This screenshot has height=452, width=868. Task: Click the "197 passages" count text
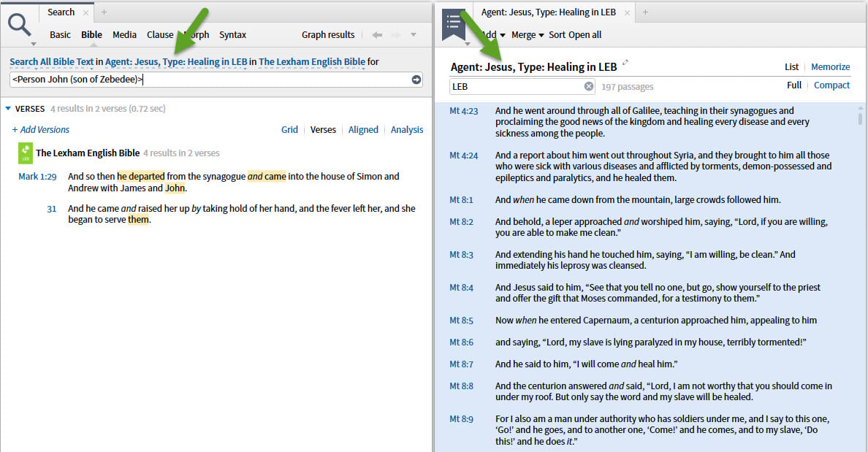coord(627,87)
